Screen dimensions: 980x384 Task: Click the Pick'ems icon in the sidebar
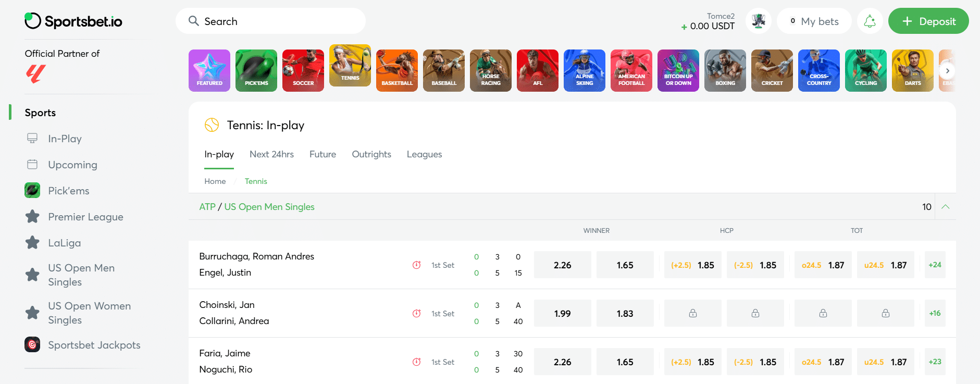point(32,190)
